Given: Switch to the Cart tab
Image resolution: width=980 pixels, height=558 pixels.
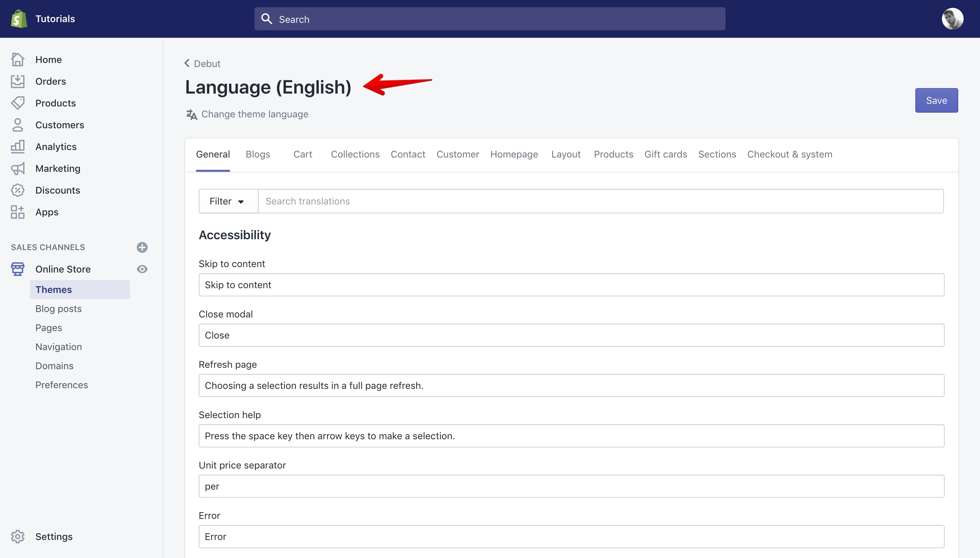Looking at the screenshot, I should point(303,154).
